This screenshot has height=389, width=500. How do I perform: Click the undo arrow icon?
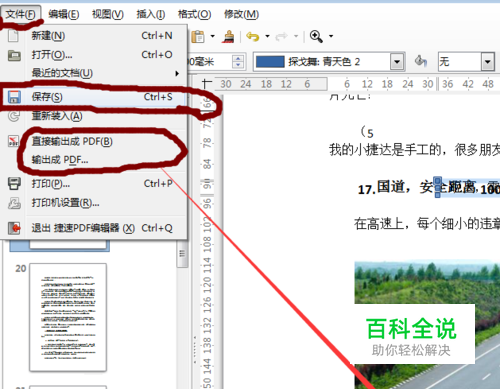[253, 36]
